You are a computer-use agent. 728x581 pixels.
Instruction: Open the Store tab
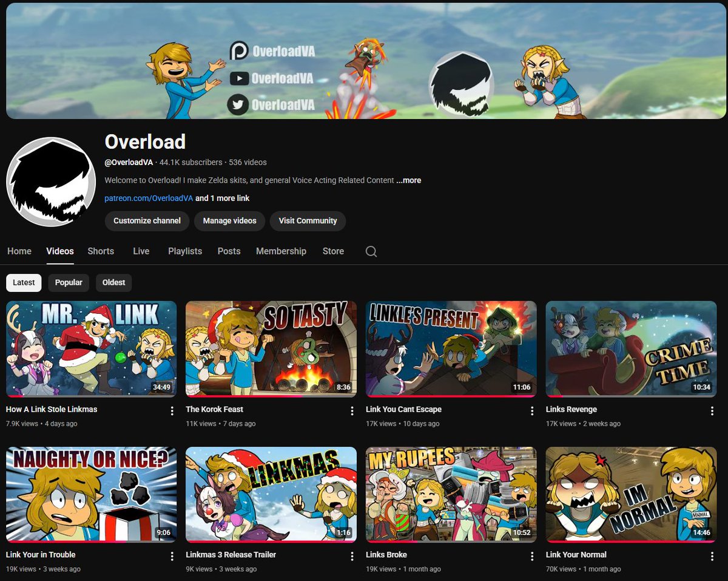click(x=333, y=251)
